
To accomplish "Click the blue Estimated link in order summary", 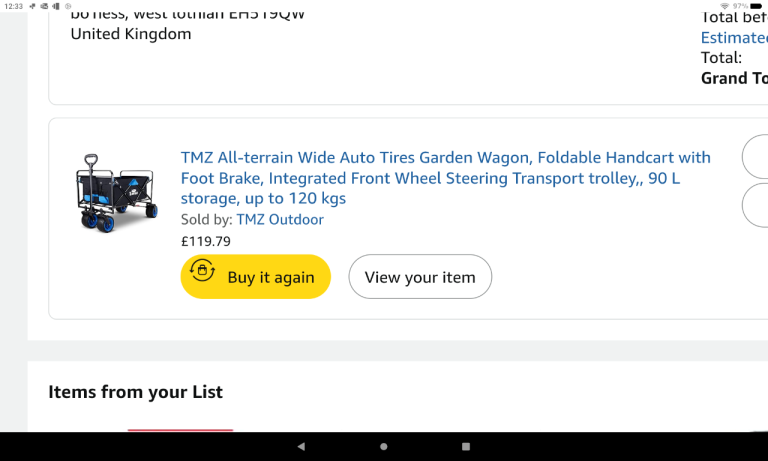I will (734, 38).
